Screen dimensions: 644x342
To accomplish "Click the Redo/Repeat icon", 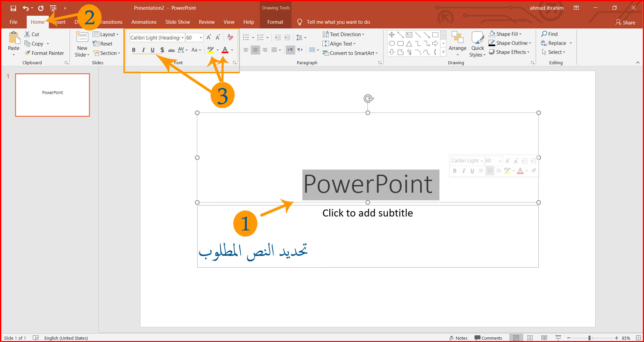I will click(x=41, y=8).
